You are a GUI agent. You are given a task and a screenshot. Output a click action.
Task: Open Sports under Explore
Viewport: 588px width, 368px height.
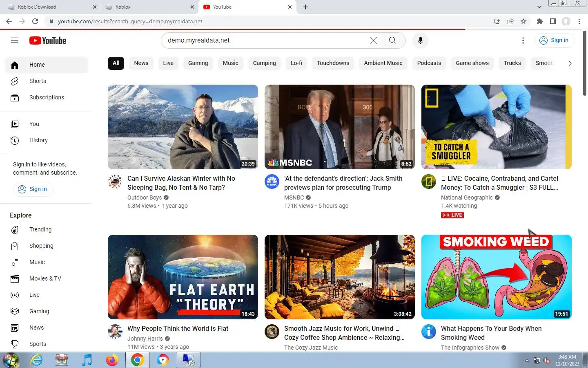point(47,344)
